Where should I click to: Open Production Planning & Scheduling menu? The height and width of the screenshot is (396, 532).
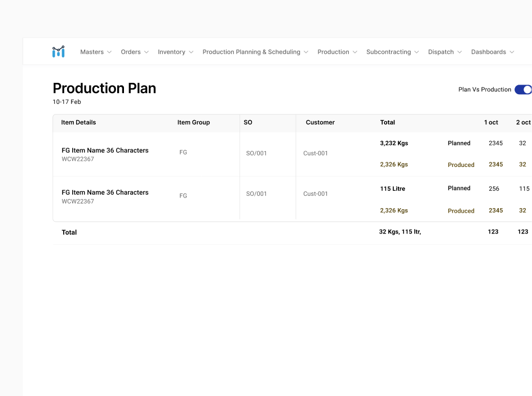[x=251, y=52]
